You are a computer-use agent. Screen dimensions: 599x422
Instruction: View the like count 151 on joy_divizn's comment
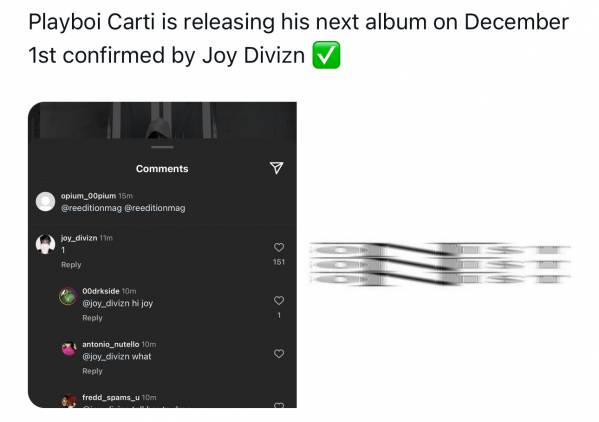tap(279, 262)
